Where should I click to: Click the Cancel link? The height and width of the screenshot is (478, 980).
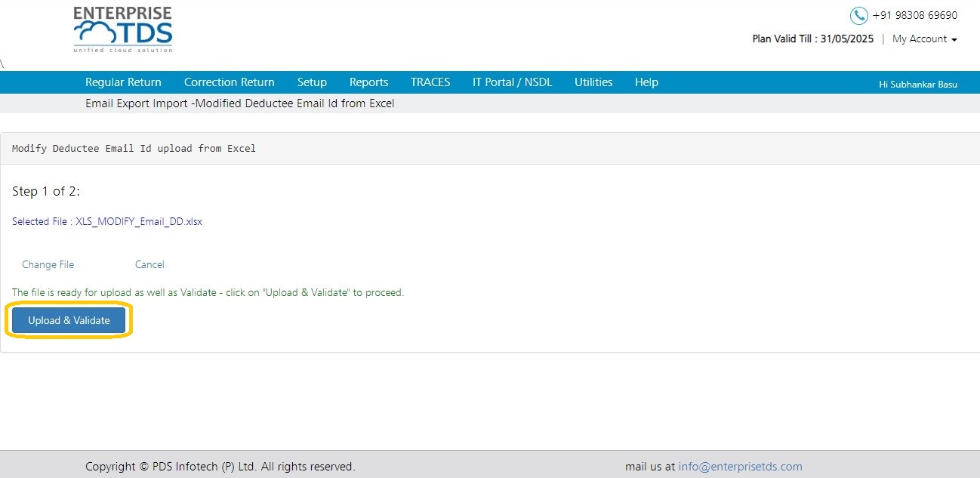coord(149,264)
